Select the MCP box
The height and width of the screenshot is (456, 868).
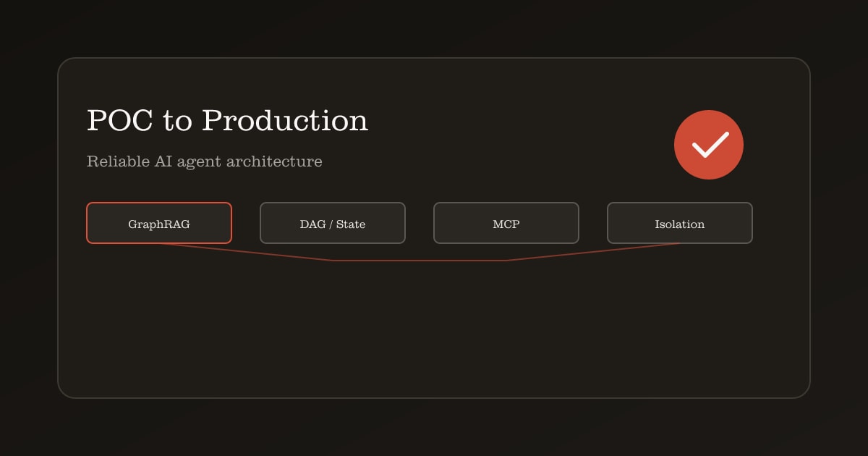pyautogui.click(x=506, y=223)
